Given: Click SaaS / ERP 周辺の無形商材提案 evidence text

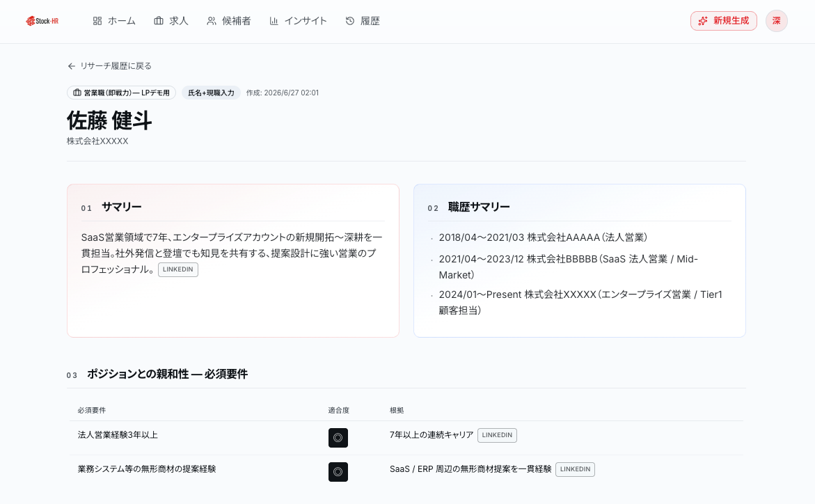Looking at the screenshot, I should click(x=470, y=468).
